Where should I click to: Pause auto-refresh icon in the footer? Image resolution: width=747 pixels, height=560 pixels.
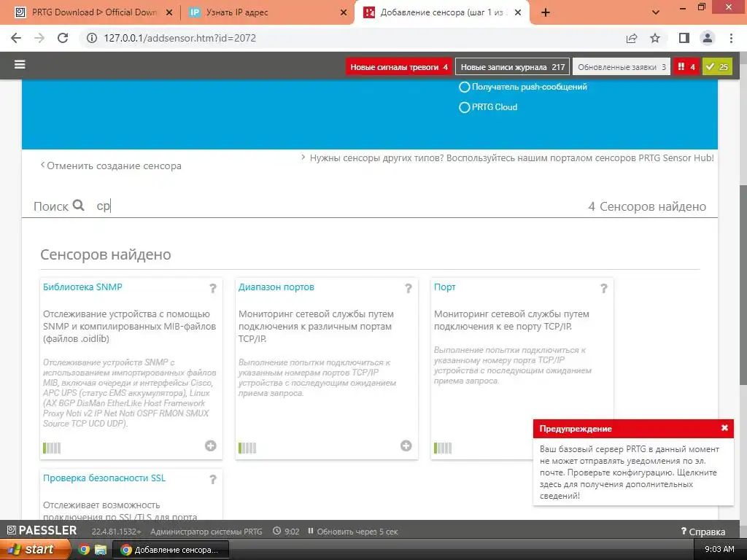coord(311,531)
